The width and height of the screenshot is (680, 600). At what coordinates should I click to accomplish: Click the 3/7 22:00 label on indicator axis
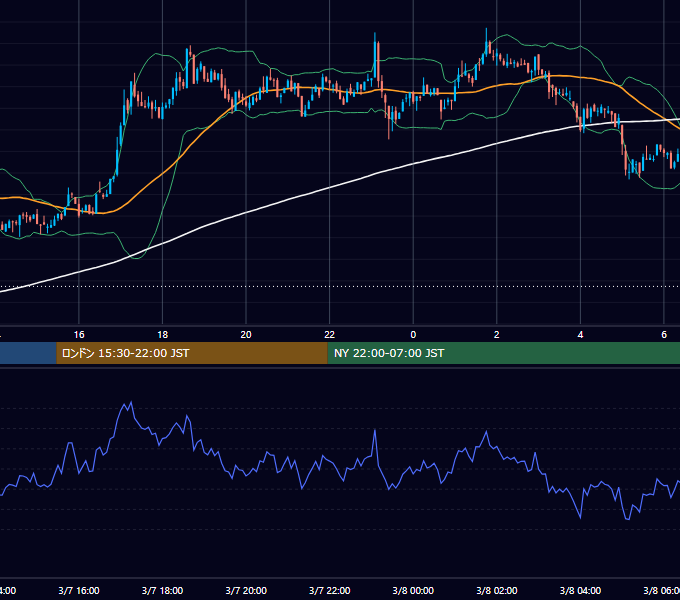point(330,590)
